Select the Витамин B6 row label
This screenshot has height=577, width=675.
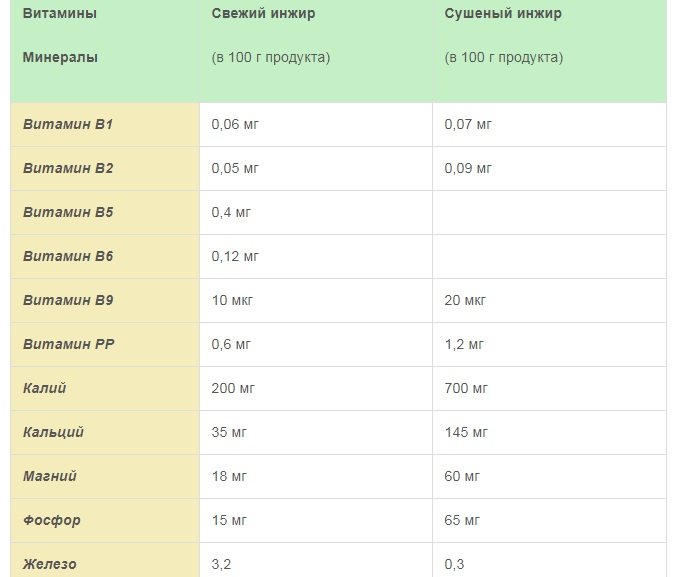coord(68,257)
